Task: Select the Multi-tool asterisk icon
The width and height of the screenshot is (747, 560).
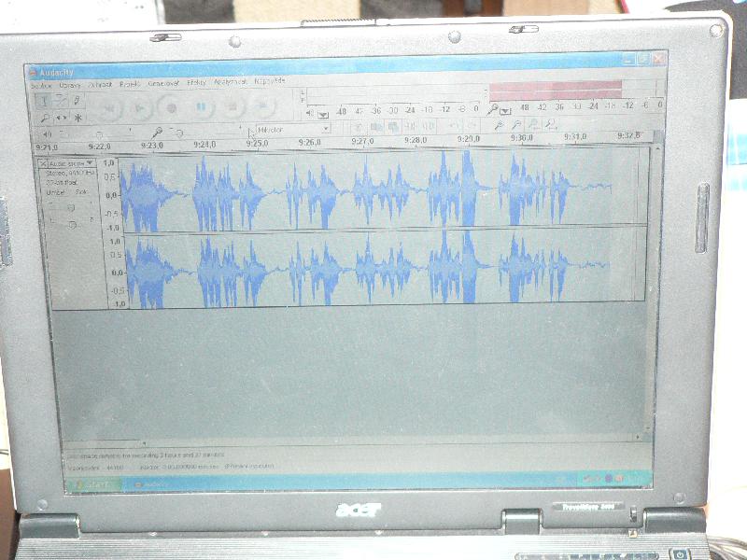Action: 78,118
